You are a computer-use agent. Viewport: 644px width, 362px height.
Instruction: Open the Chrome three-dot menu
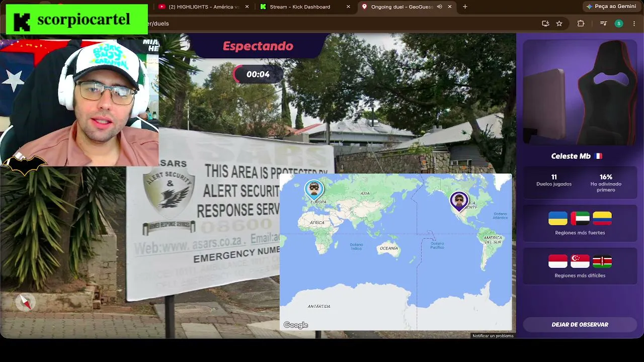click(633, 24)
